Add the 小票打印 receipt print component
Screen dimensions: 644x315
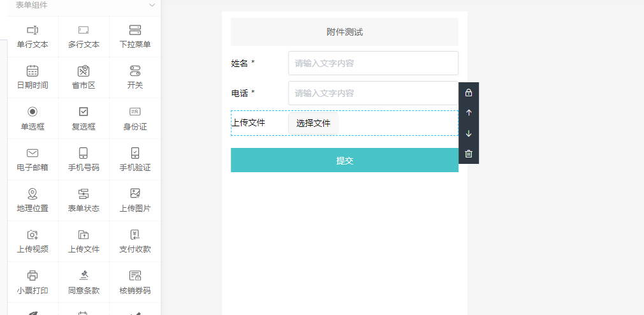pos(33,282)
